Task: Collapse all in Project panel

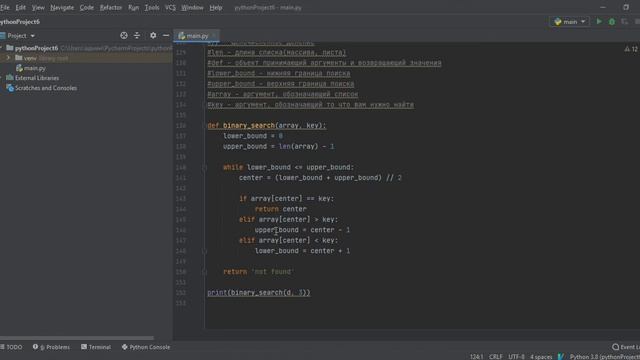Action: [137, 36]
